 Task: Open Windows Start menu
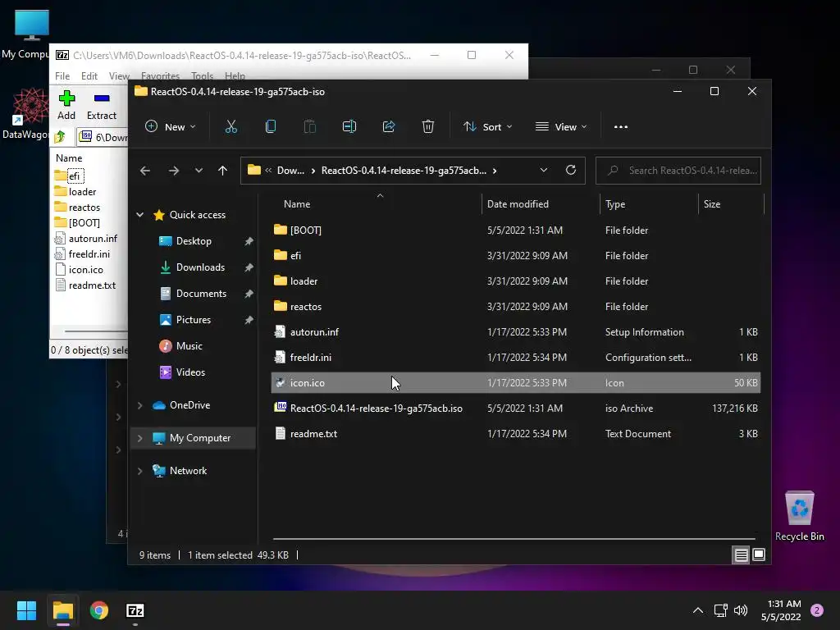[x=26, y=610]
